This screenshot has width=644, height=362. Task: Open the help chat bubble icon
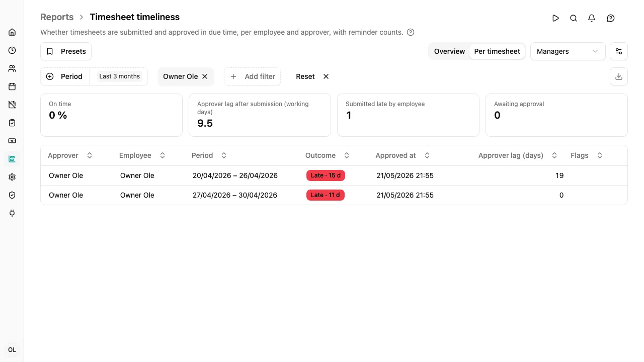pyautogui.click(x=611, y=18)
